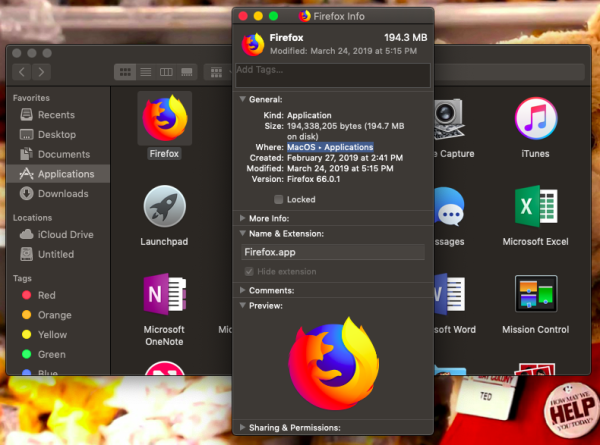Screen dimensions: 600x445
Task: Click the Finder back navigation button
Action: click(23, 72)
